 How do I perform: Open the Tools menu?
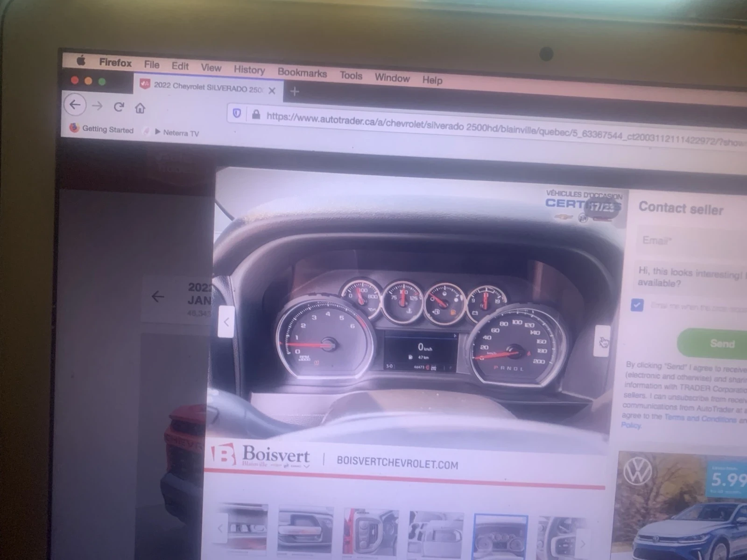[351, 76]
